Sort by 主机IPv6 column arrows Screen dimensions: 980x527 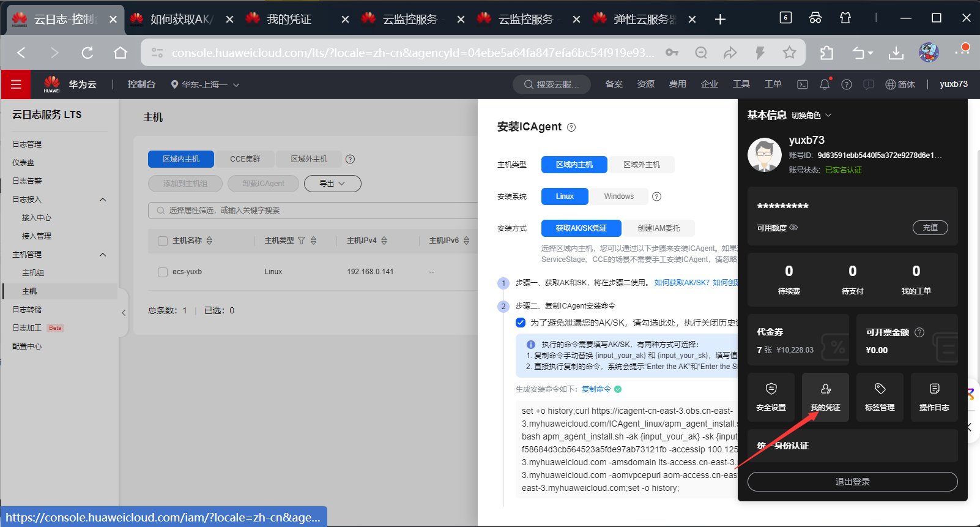pos(466,241)
